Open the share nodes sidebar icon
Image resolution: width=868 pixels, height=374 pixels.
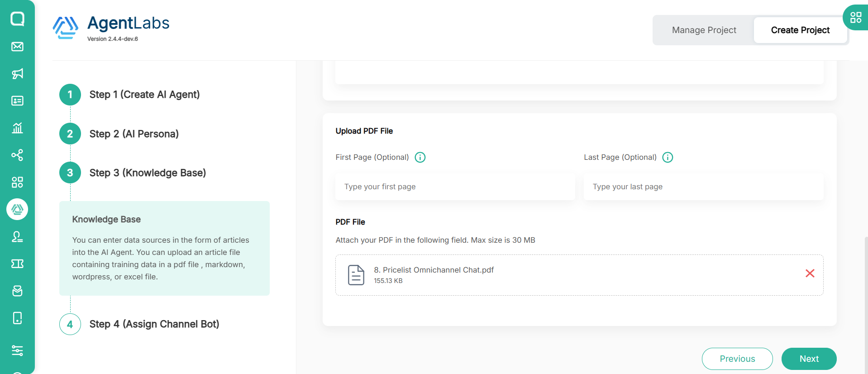pos(17,155)
